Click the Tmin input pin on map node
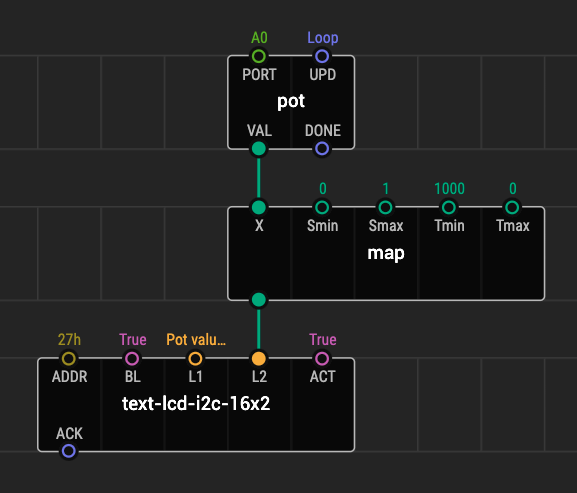The height and width of the screenshot is (493, 577). coord(449,207)
